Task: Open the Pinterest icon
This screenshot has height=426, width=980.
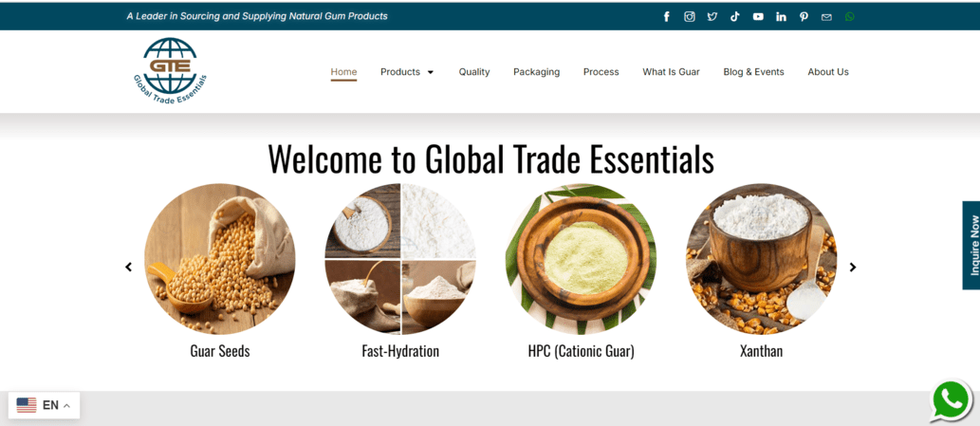Action: [x=804, y=17]
